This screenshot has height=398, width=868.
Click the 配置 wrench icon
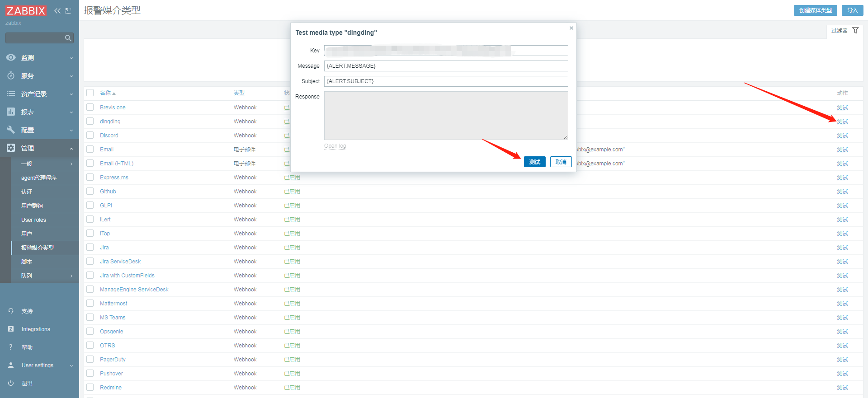11,130
